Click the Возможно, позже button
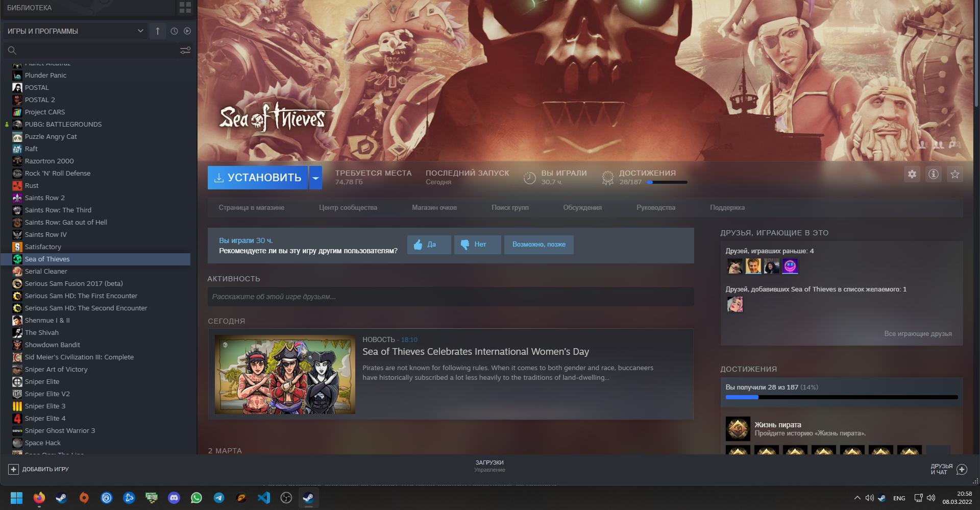Viewport: 980px width, 510px height. pyautogui.click(x=538, y=245)
